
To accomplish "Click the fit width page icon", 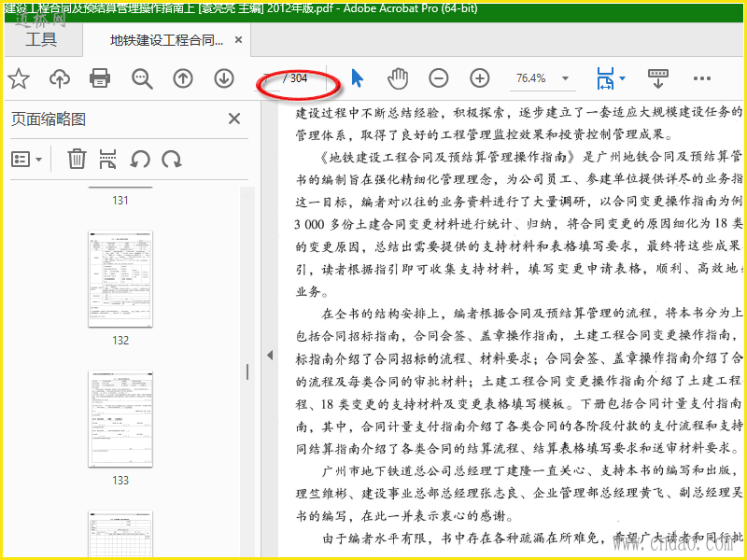I will pos(605,78).
